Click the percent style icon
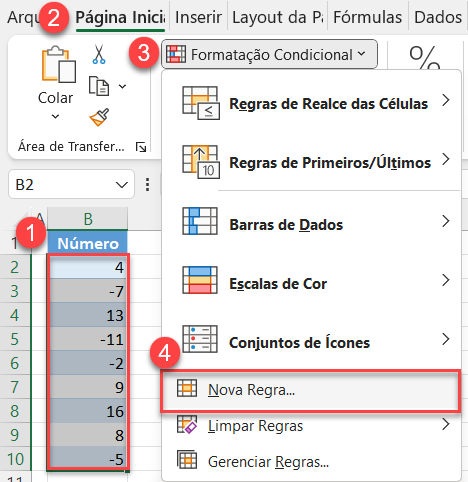 pyautogui.click(x=424, y=57)
